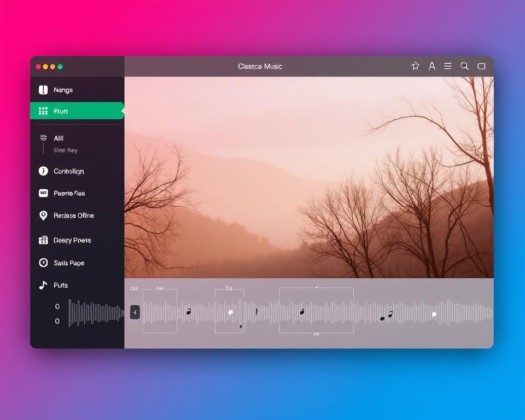Click the location pin icon beside Reclase Ofine
Image resolution: width=525 pixels, height=420 pixels.
tap(43, 215)
